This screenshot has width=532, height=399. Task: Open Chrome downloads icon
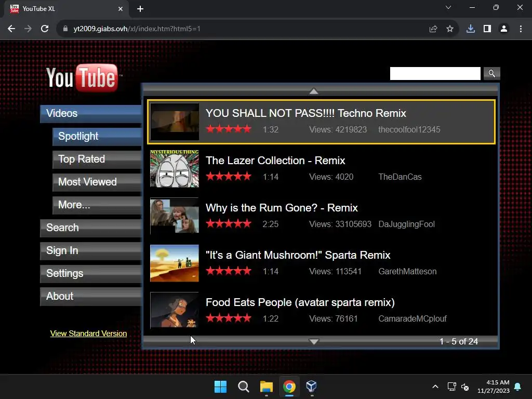point(471,29)
